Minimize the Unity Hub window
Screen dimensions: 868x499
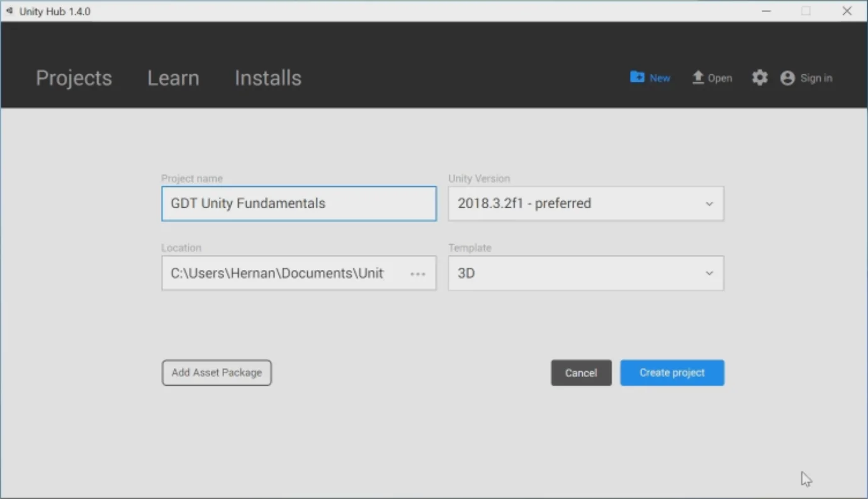tap(766, 11)
